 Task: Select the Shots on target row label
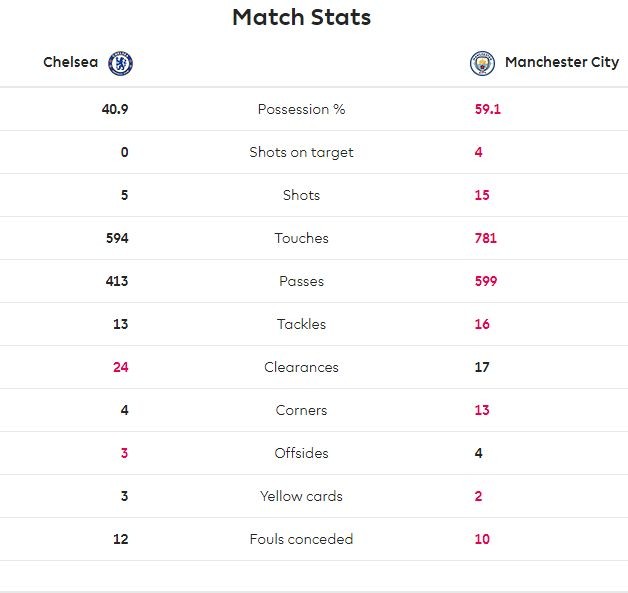(301, 152)
